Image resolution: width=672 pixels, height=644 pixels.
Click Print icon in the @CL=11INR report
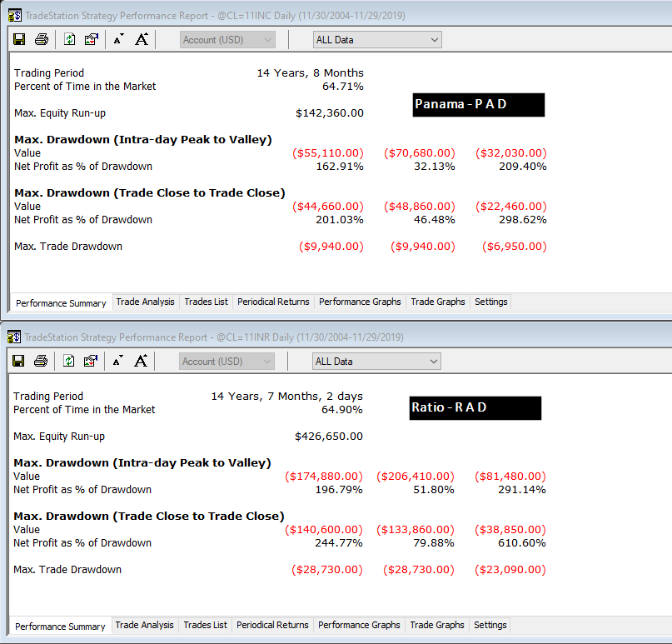click(x=41, y=361)
